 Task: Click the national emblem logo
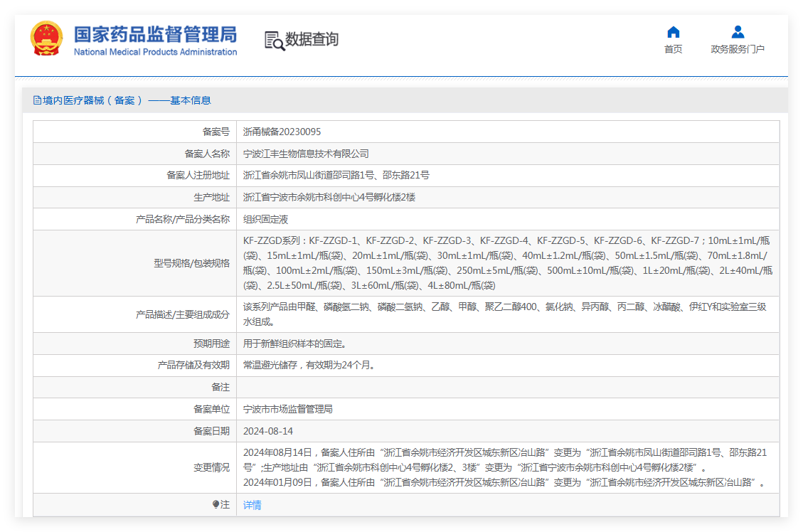[47, 38]
